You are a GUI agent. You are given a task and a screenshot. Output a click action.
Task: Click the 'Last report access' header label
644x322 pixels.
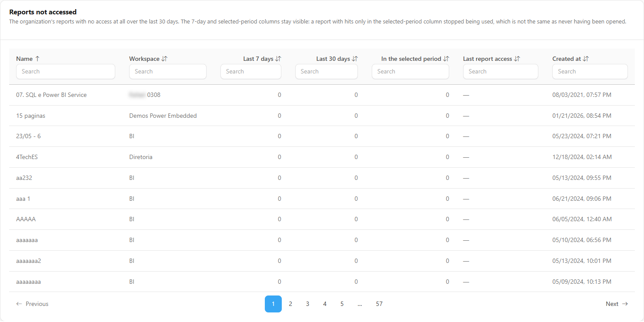(x=487, y=59)
